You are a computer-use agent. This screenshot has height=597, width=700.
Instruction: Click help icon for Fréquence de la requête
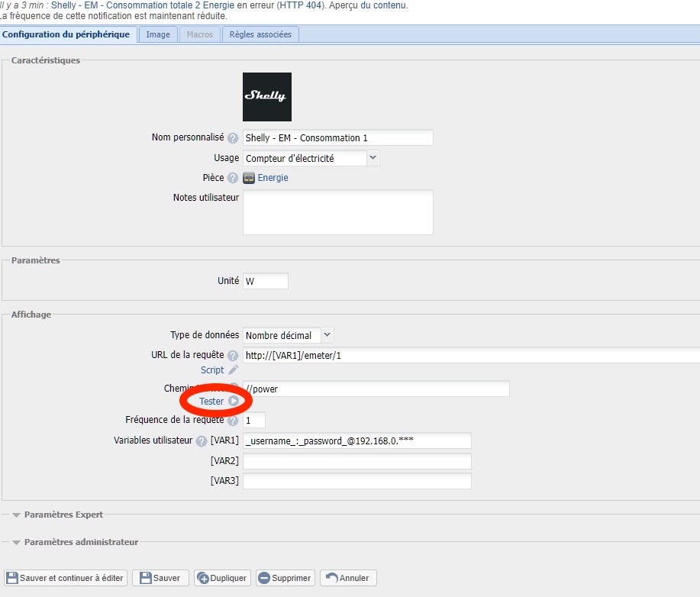[233, 421]
